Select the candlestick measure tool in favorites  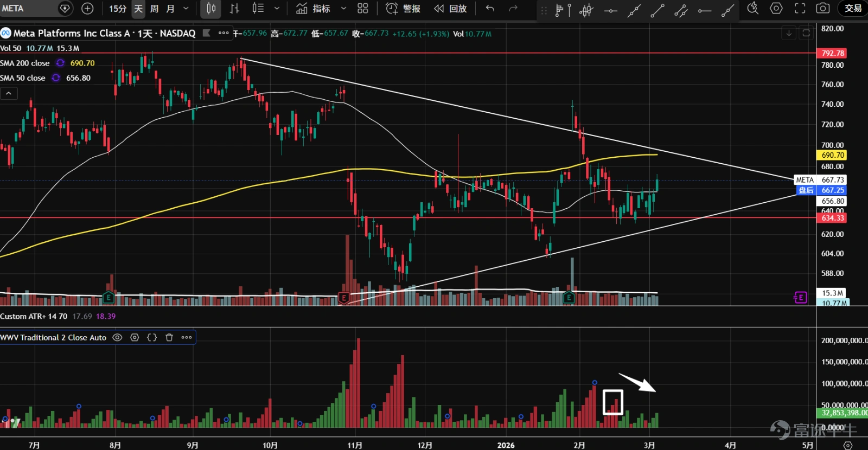[x=586, y=10]
